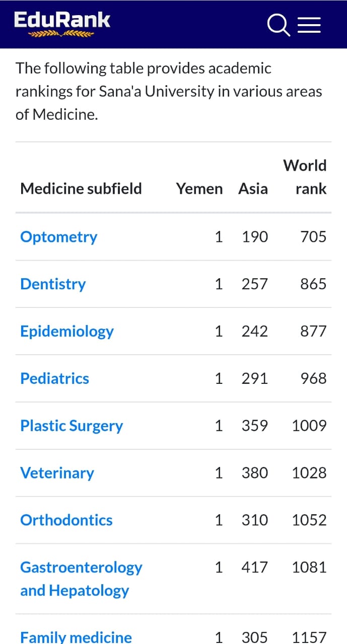Click Optometry world rank 705

pos(313,237)
